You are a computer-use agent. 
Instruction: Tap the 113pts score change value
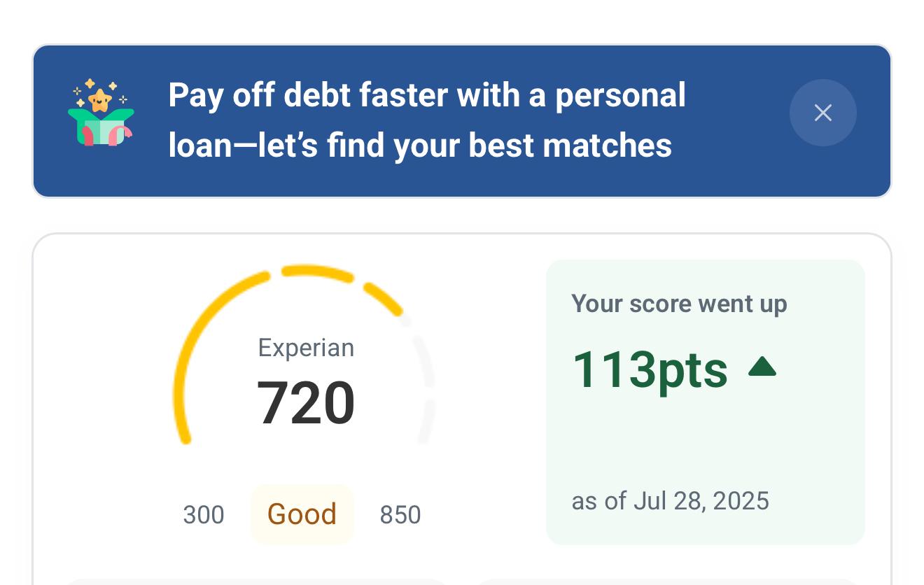(x=650, y=369)
